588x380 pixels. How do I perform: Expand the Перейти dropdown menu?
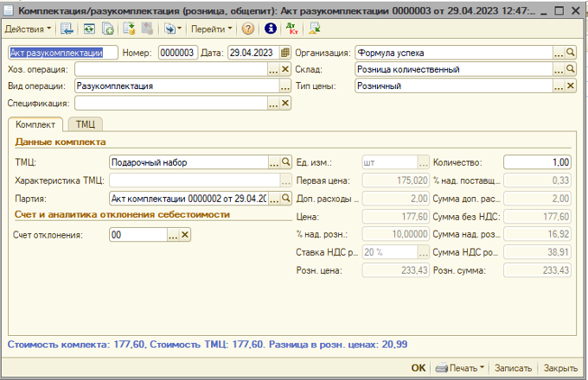tap(211, 28)
